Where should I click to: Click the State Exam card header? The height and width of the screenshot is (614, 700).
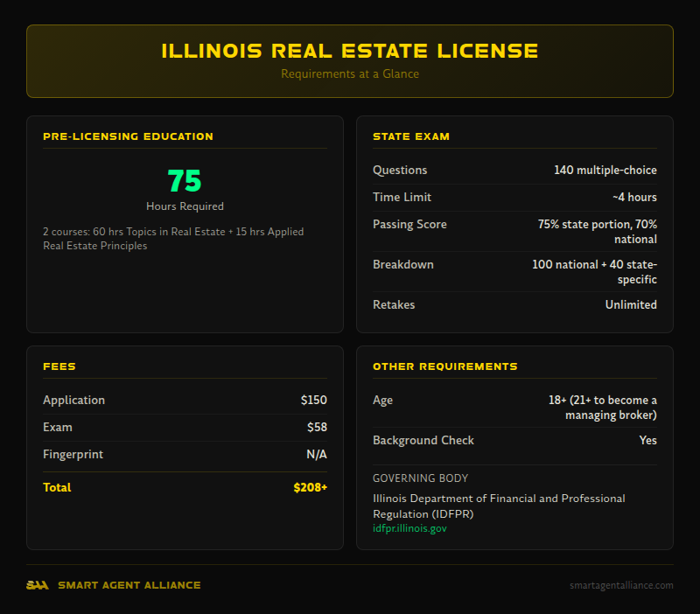(411, 136)
